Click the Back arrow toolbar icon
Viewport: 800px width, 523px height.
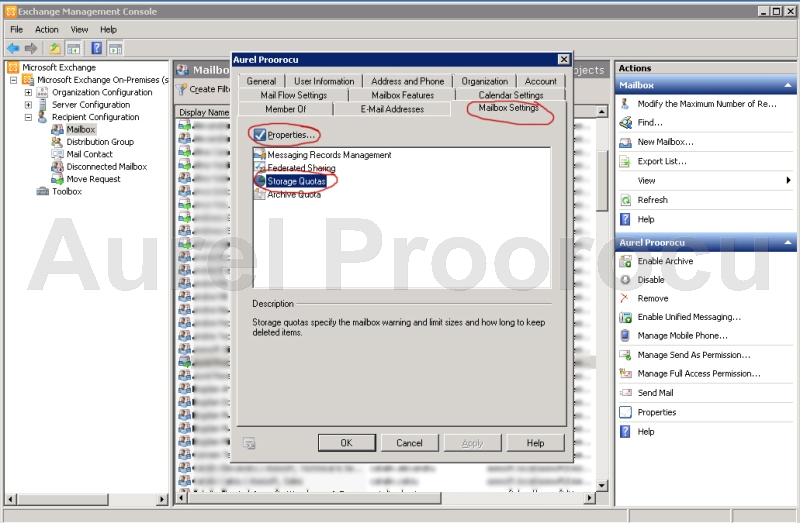13,48
